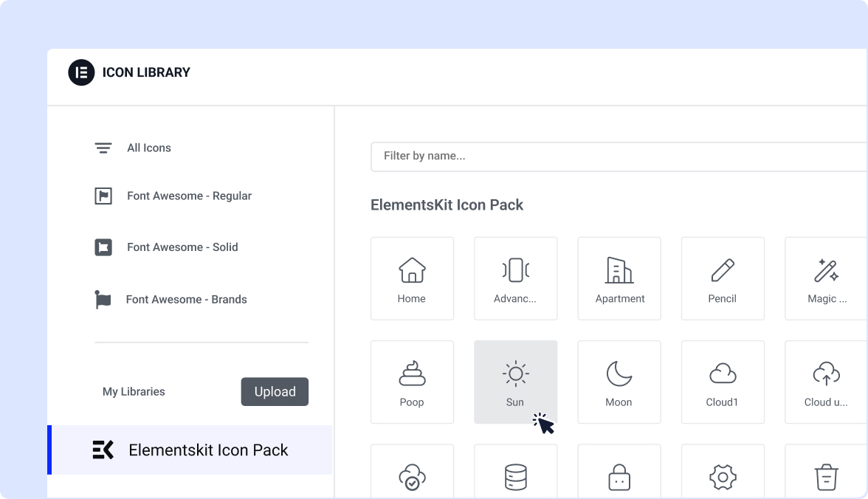Image resolution: width=868 pixels, height=499 pixels.
Task: Open the Elementskit Icon Pack library
Action: point(190,450)
